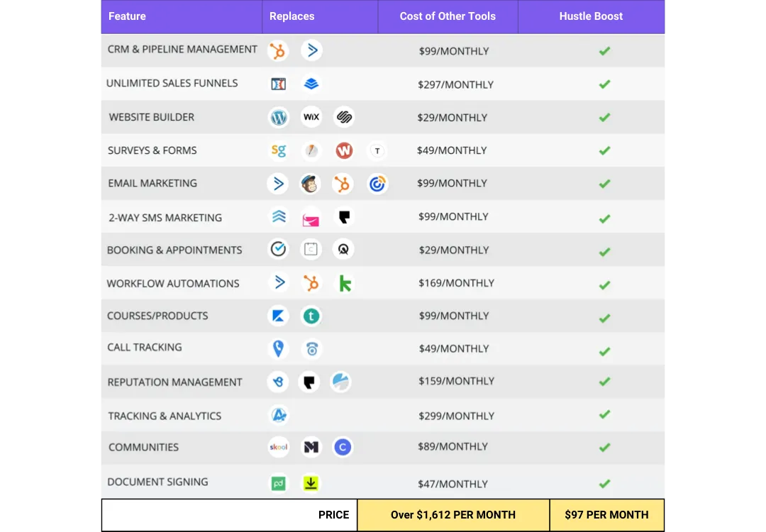This screenshot has width=766, height=532.
Task: Click the blue chevron logo in Email Marketing row
Action: pyautogui.click(x=278, y=184)
